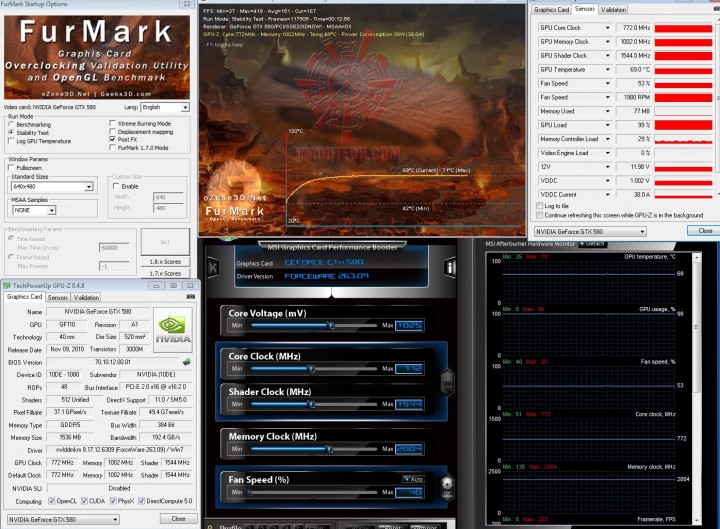The image size is (720, 529).
Task: Enable FurMark 1.7.0 Mode checkbox
Action: pyautogui.click(x=112, y=147)
